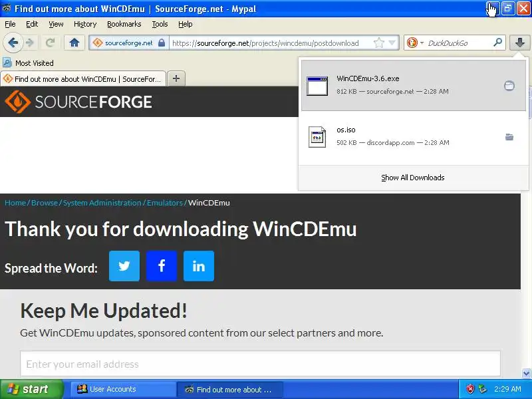Click the taskbar clock showing 2:29 AM
This screenshot has height=399, width=532.
click(x=507, y=389)
